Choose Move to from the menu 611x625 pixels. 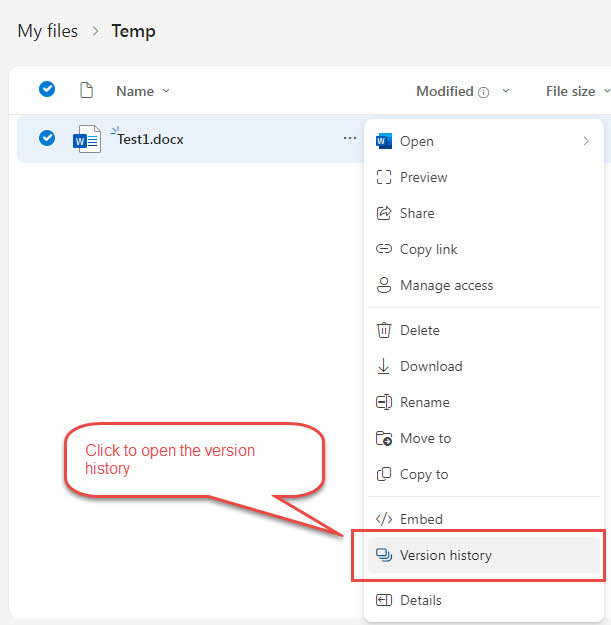point(483,438)
